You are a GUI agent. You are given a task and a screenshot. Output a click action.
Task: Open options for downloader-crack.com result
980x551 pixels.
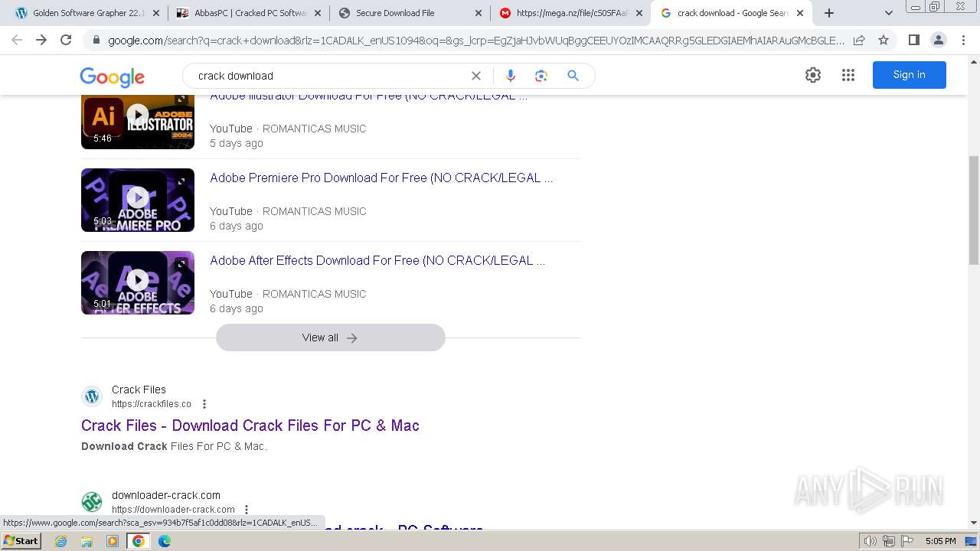point(247,510)
